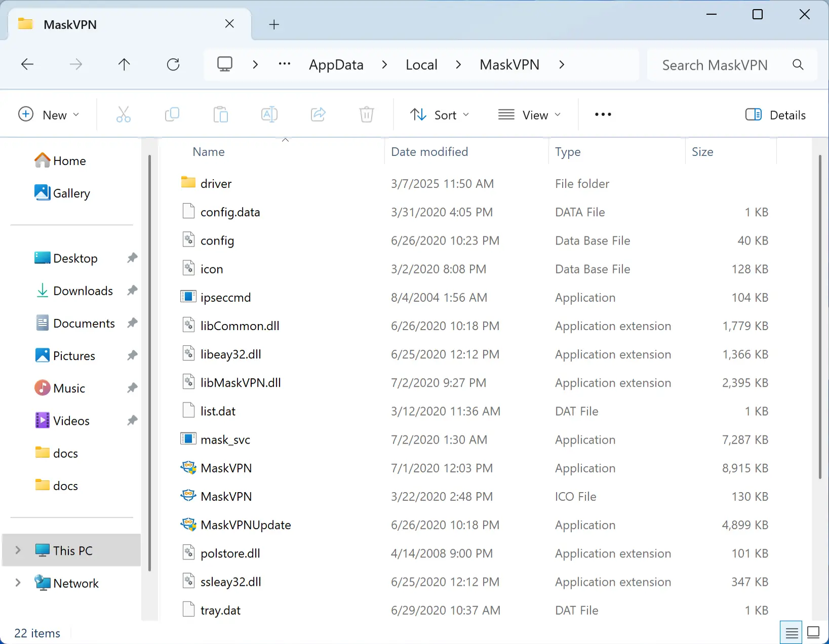Open the New item menu
The height and width of the screenshot is (644, 829).
point(49,114)
